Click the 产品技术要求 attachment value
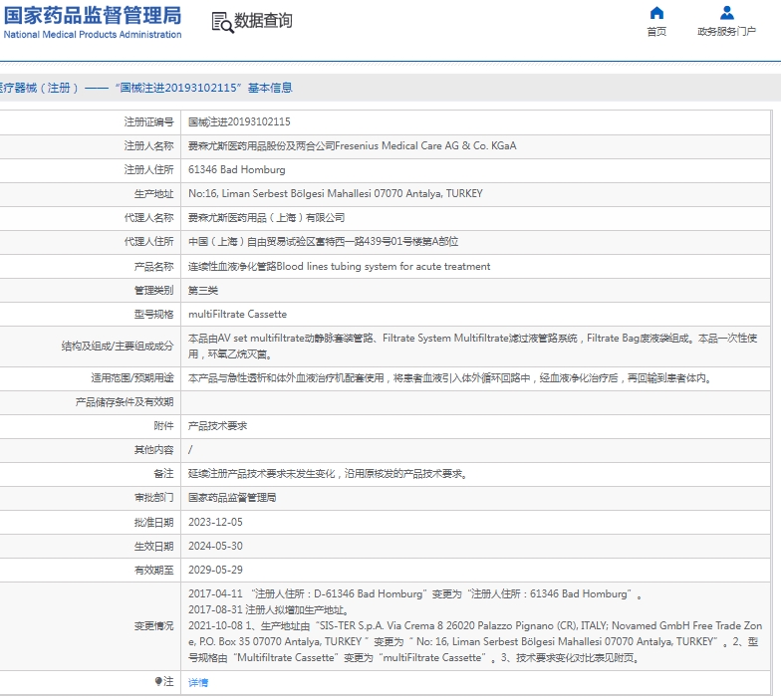 [x=217, y=426]
